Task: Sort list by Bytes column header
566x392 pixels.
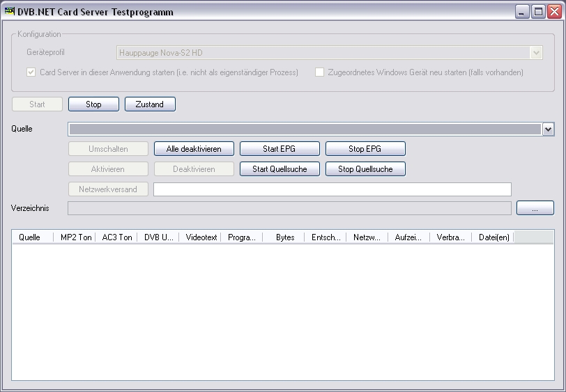Action: (x=284, y=237)
